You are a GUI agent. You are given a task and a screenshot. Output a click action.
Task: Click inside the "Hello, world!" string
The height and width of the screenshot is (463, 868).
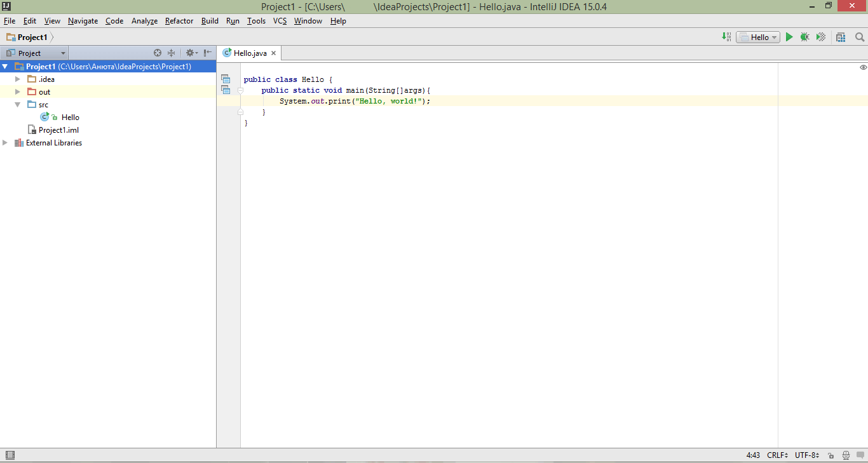pos(390,101)
